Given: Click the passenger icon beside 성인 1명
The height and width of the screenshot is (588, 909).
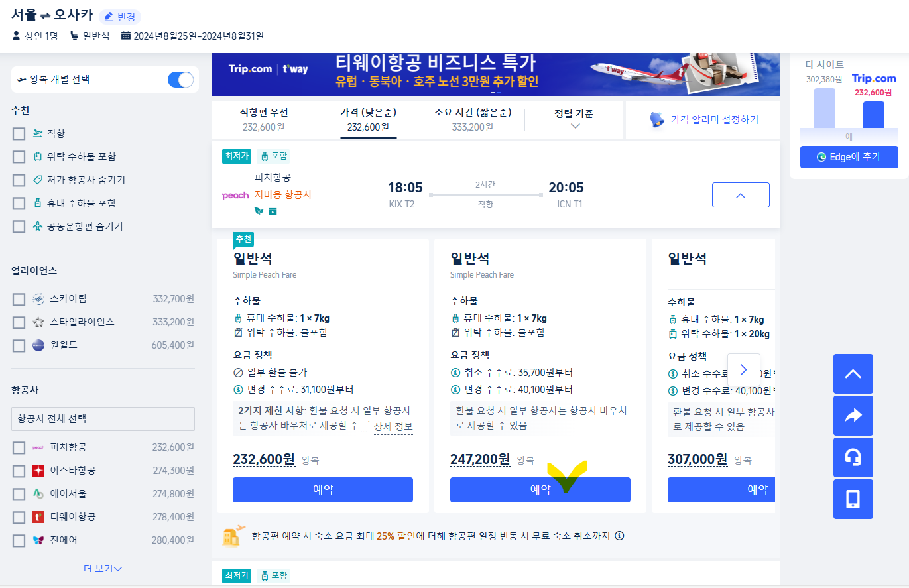Looking at the screenshot, I should pos(17,36).
